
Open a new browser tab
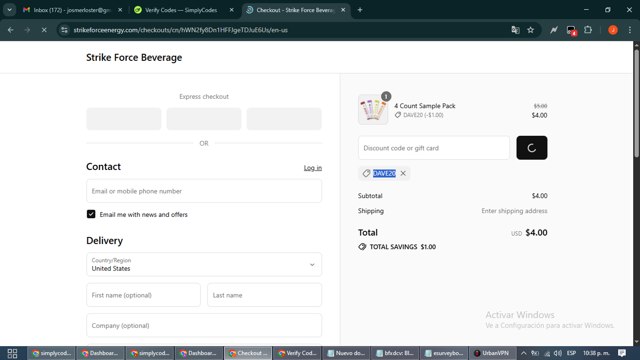(360, 10)
